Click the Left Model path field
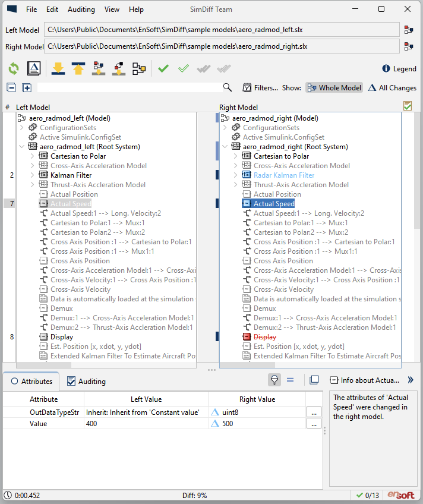The image size is (423, 504). coord(222,30)
